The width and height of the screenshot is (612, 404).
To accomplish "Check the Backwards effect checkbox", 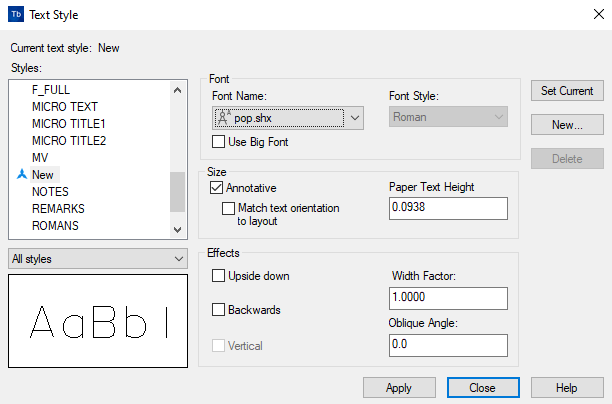I will (x=219, y=310).
